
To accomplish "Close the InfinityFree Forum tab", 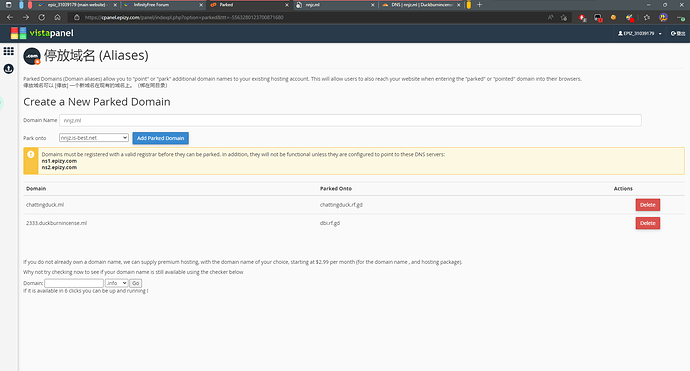I will click(201, 5).
